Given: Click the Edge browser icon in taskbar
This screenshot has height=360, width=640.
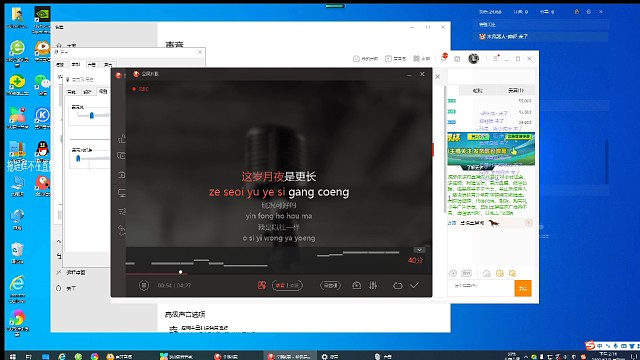Looking at the screenshot, I should point(62,356).
